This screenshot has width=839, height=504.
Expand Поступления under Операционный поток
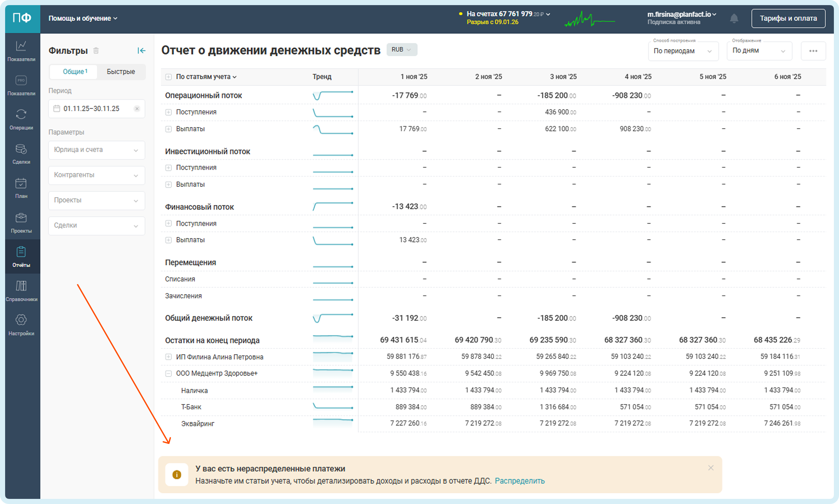tap(169, 112)
